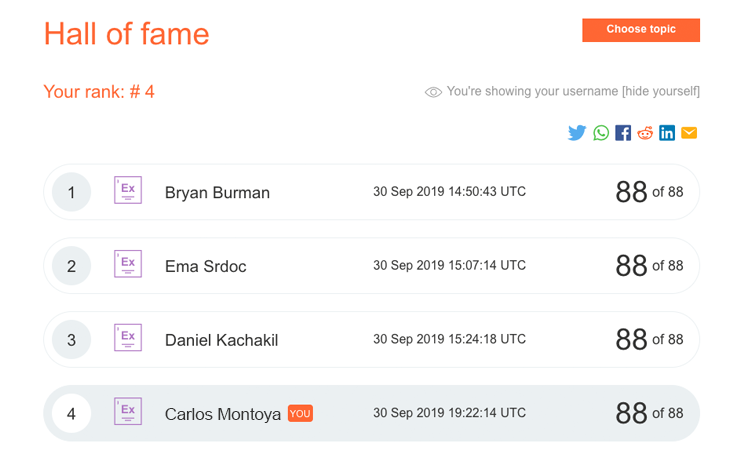746x462 pixels.
Task: Click Ema Srdoc's Ex exam badge icon
Action: coord(128,265)
